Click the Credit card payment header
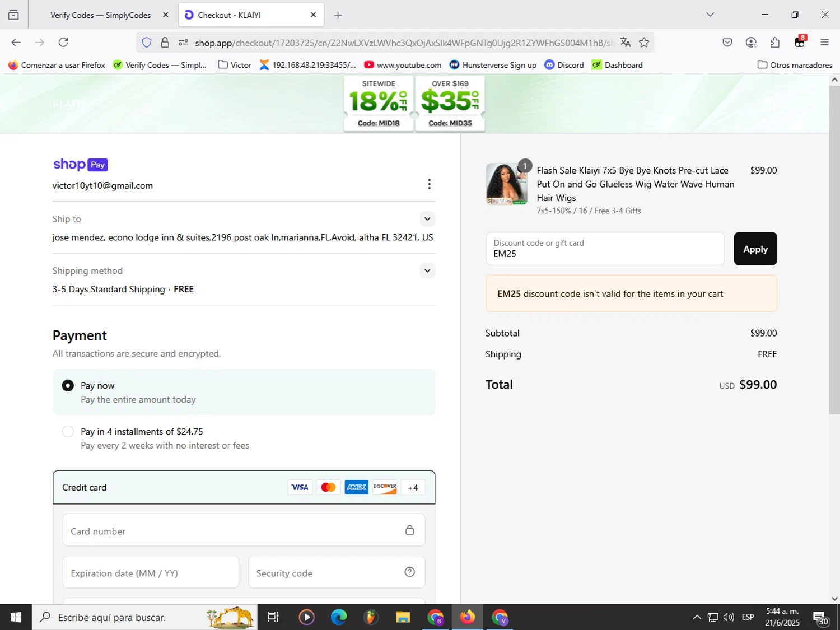This screenshot has height=630, width=840. point(244,487)
